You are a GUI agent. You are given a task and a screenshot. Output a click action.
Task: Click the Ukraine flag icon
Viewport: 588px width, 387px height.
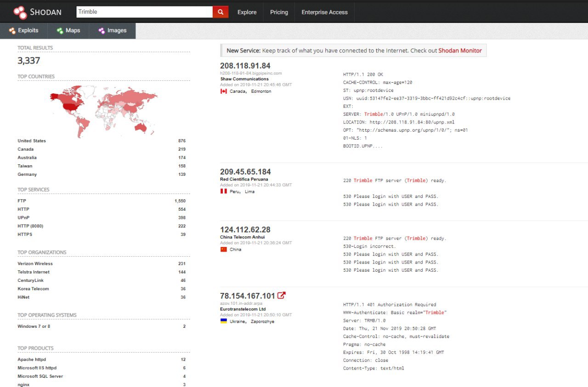[224, 321]
